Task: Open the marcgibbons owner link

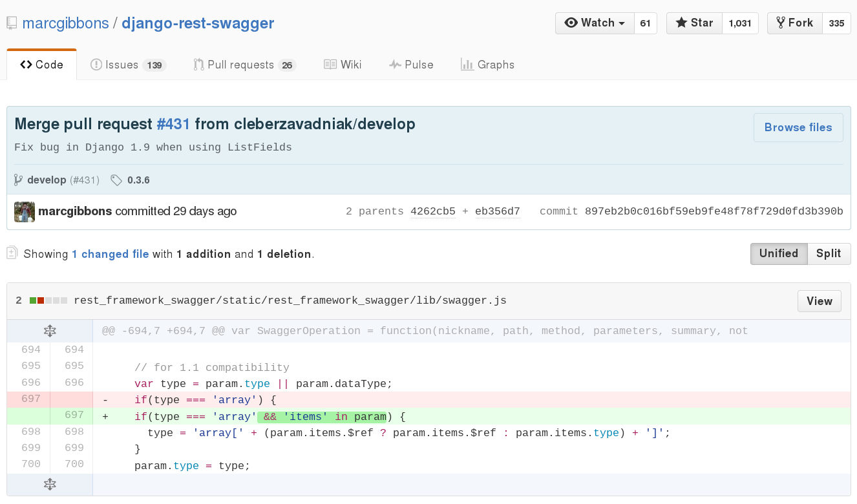Action: (x=65, y=23)
